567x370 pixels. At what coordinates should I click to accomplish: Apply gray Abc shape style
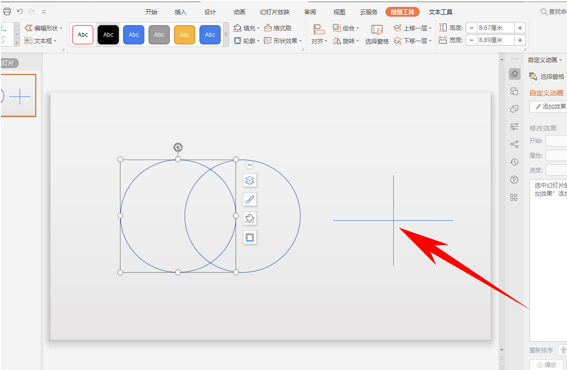159,35
